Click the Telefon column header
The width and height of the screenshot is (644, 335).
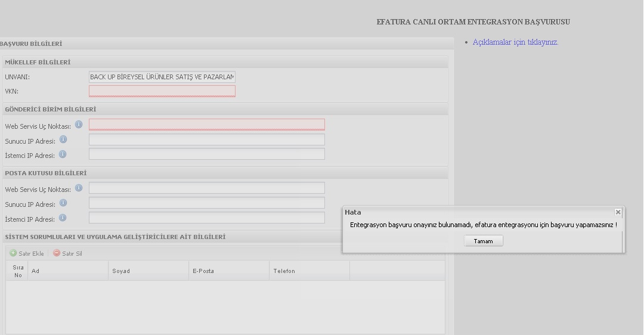(309, 271)
